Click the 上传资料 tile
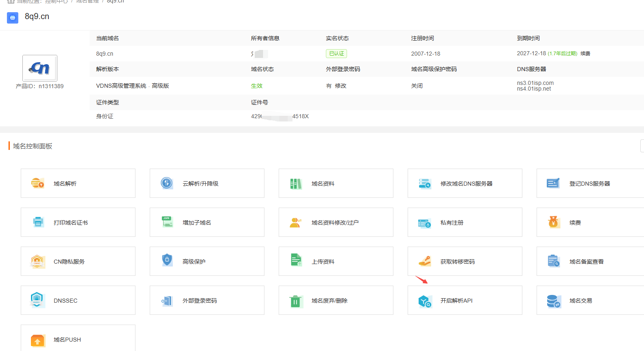The width and height of the screenshot is (644, 351). click(336, 261)
